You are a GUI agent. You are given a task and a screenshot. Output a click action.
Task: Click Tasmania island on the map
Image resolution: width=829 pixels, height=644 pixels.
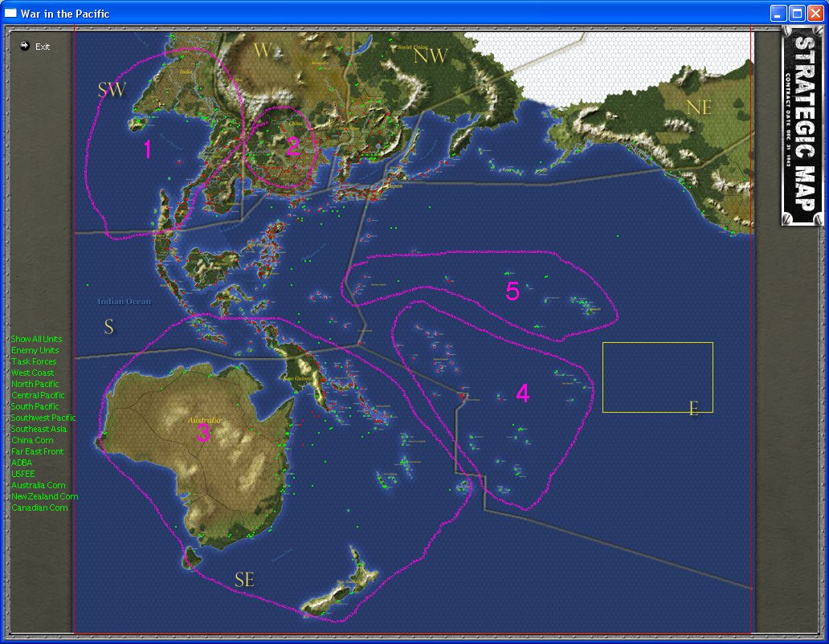(191, 558)
